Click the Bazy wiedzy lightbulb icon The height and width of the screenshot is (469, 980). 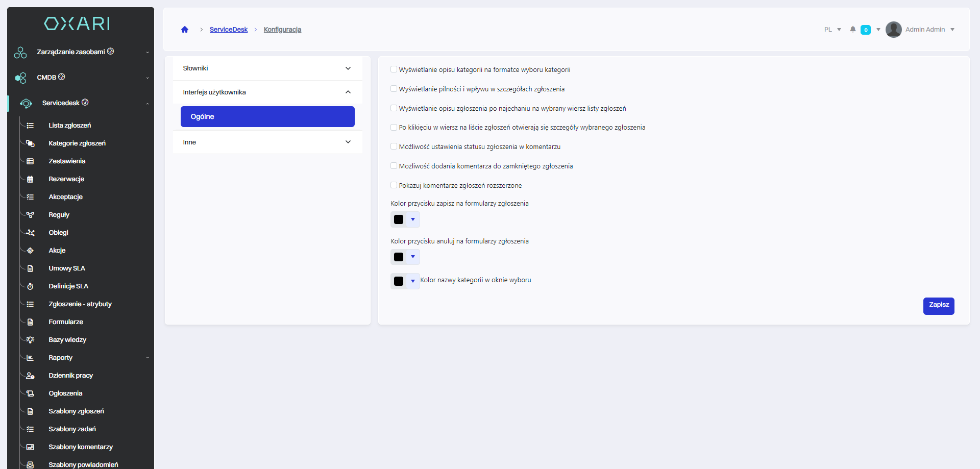(30, 340)
